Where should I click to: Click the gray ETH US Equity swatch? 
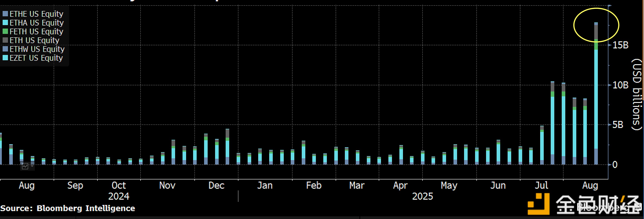(x=5, y=40)
